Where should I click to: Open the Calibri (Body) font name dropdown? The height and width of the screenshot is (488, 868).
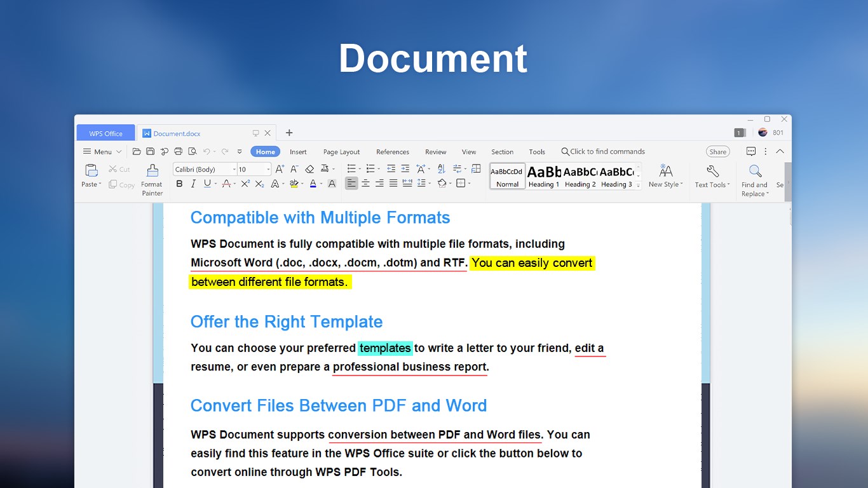pos(234,170)
